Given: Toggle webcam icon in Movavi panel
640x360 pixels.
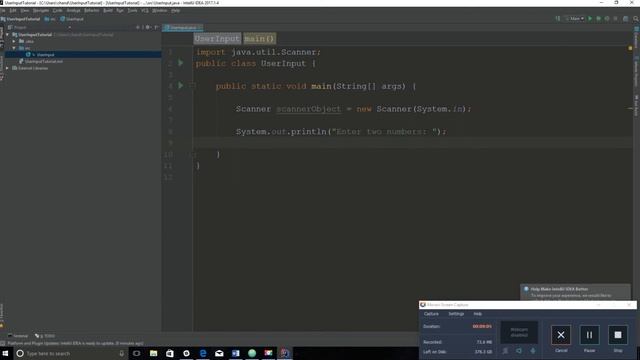Looking at the screenshot, I should [505, 351].
